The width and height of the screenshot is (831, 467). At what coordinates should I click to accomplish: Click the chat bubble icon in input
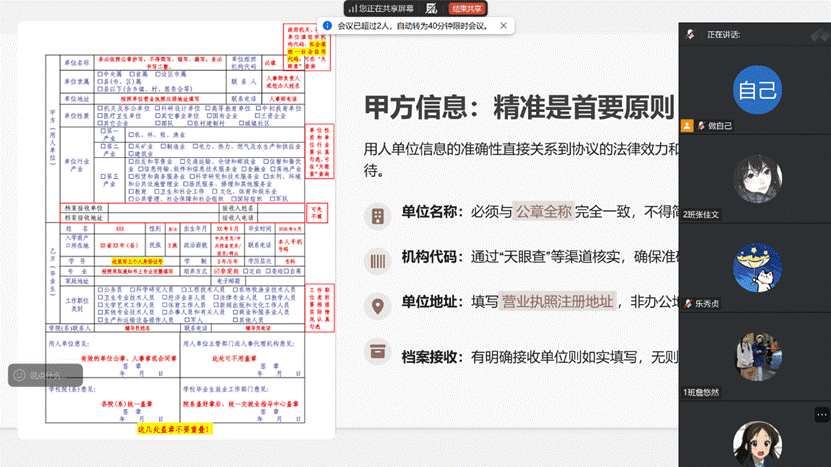point(20,375)
